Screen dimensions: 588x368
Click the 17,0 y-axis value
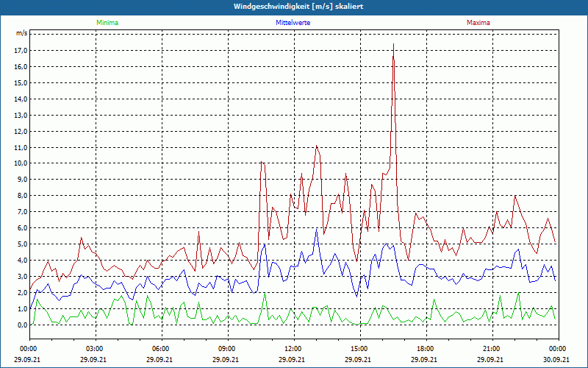coord(21,50)
